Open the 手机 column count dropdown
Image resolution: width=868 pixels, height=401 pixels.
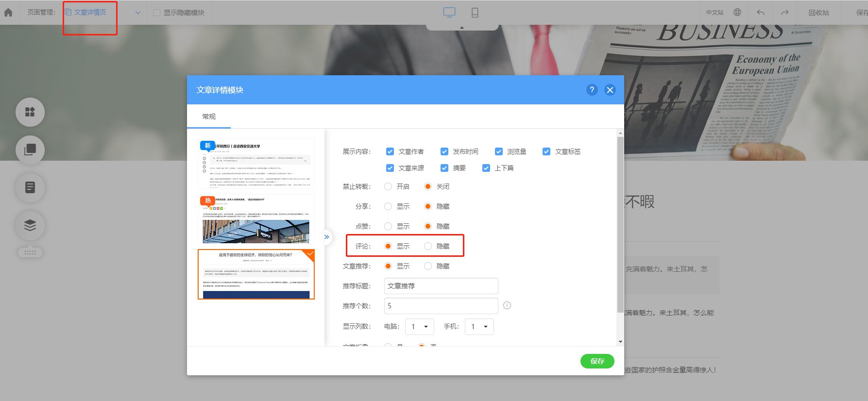click(479, 327)
